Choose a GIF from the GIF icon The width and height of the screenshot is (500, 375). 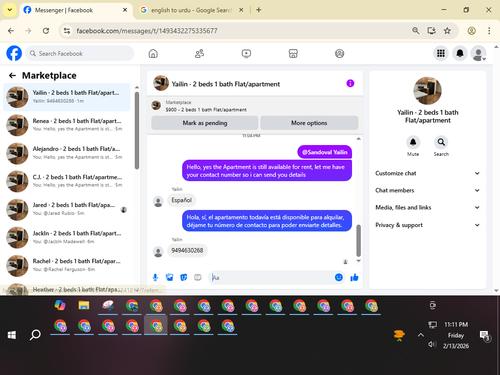tap(198, 277)
